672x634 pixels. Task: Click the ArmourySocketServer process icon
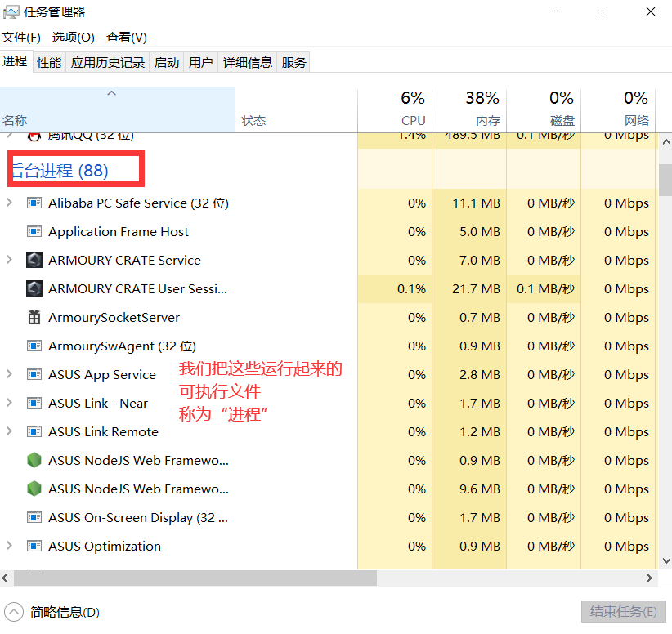click(34, 318)
